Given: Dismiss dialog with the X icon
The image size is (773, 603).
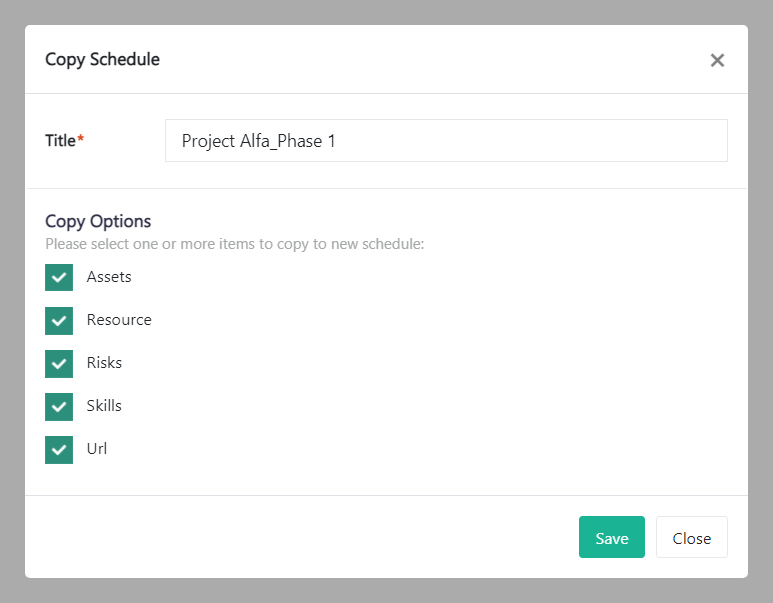Looking at the screenshot, I should click(717, 60).
